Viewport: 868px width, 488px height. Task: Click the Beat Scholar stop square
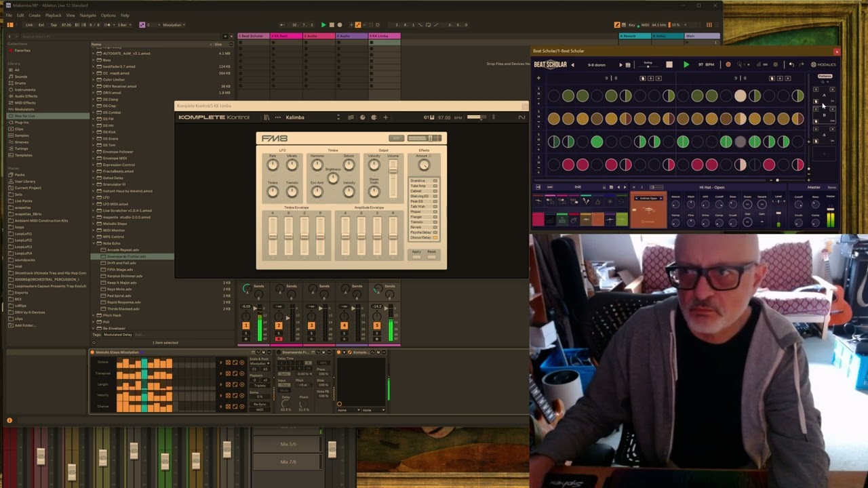(669, 64)
